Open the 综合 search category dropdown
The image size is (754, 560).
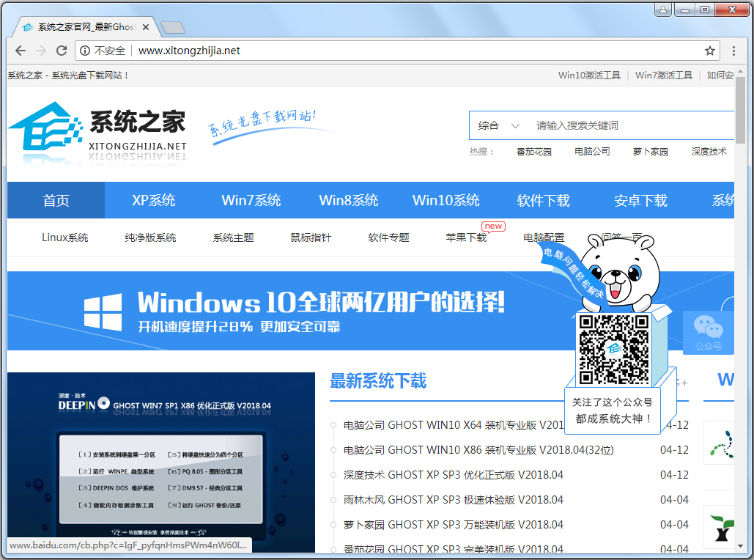[x=499, y=125]
